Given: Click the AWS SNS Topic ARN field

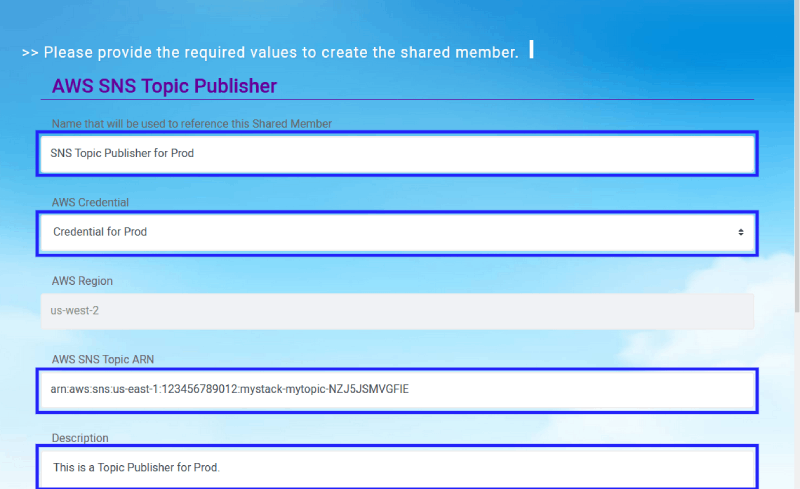Looking at the screenshot, I should (x=397, y=390).
